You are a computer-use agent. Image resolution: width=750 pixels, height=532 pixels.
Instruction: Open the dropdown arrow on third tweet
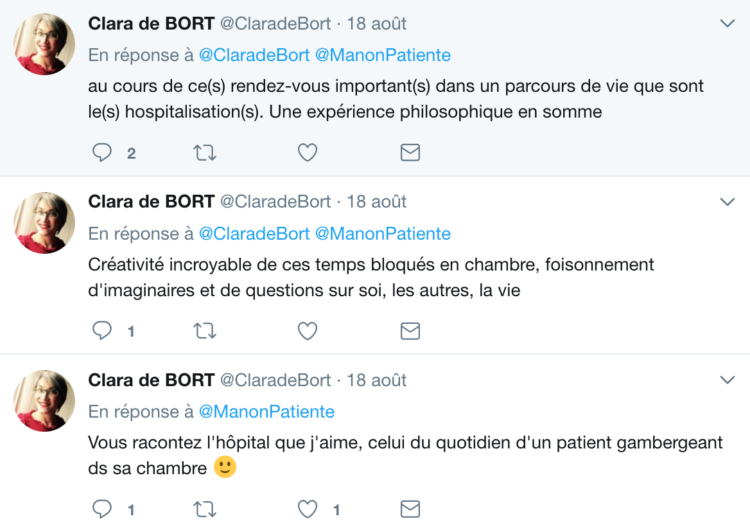coord(728,380)
